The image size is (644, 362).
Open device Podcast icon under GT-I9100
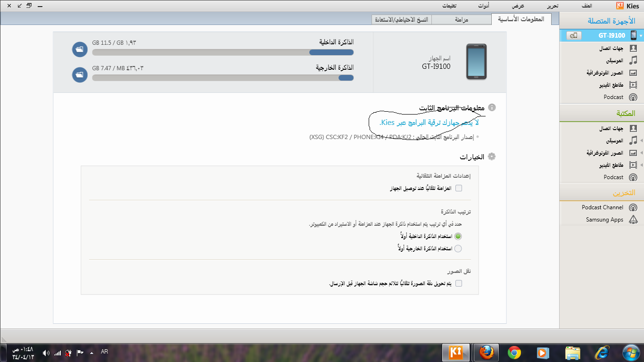point(633,97)
